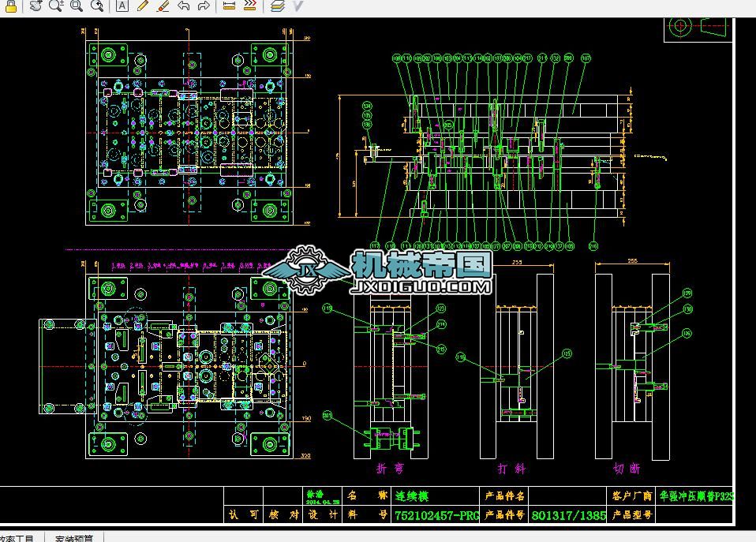This screenshot has width=756, height=542.
Task: Click the 打料 view label
Action: (x=512, y=469)
